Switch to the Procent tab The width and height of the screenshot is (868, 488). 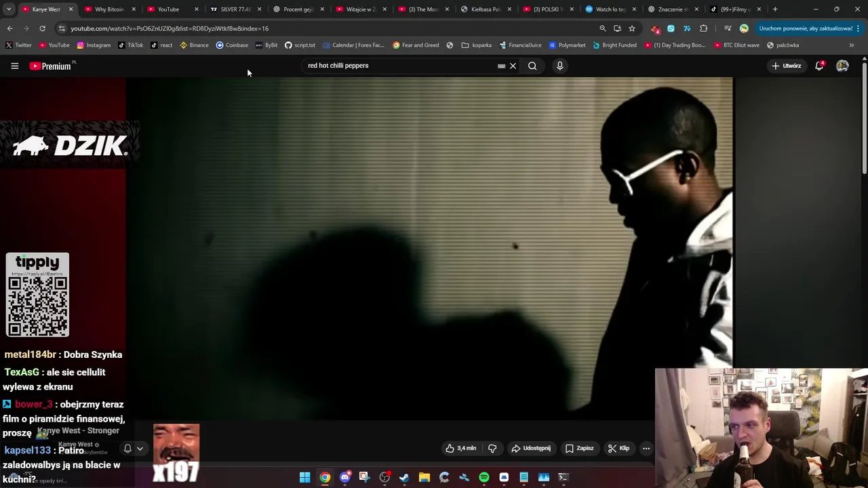click(298, 9)
